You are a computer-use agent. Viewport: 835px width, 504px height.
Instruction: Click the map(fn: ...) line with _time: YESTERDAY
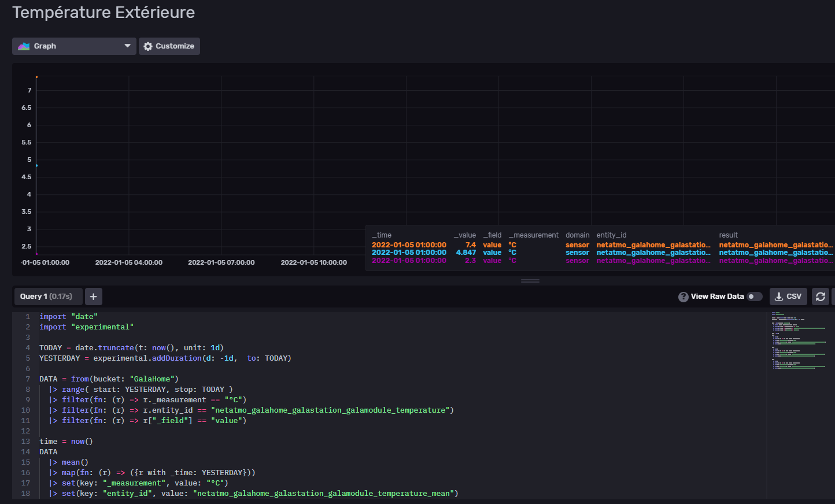pos(152,473)
